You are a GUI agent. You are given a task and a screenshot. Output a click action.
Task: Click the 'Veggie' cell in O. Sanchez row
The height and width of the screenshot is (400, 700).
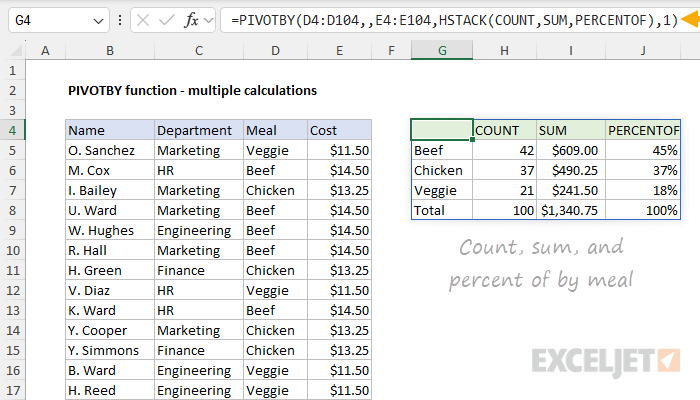point(275,150)
